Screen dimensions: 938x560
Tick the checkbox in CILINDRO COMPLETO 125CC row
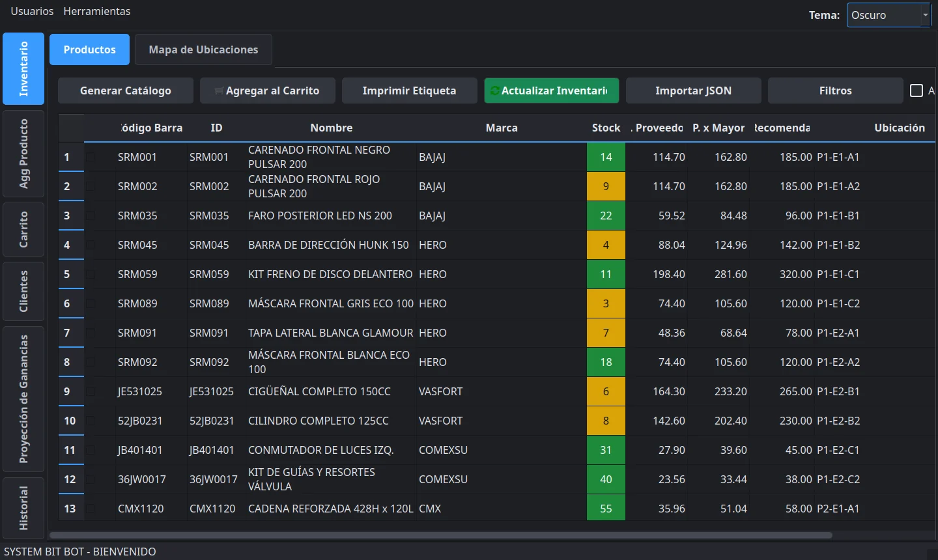(x=91, y=421)
